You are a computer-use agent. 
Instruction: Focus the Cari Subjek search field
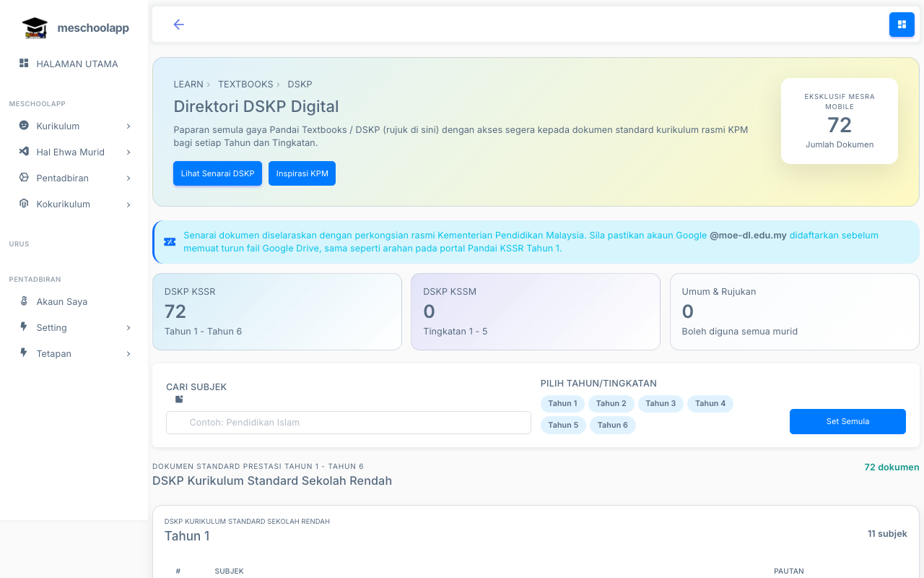(349, 423)
